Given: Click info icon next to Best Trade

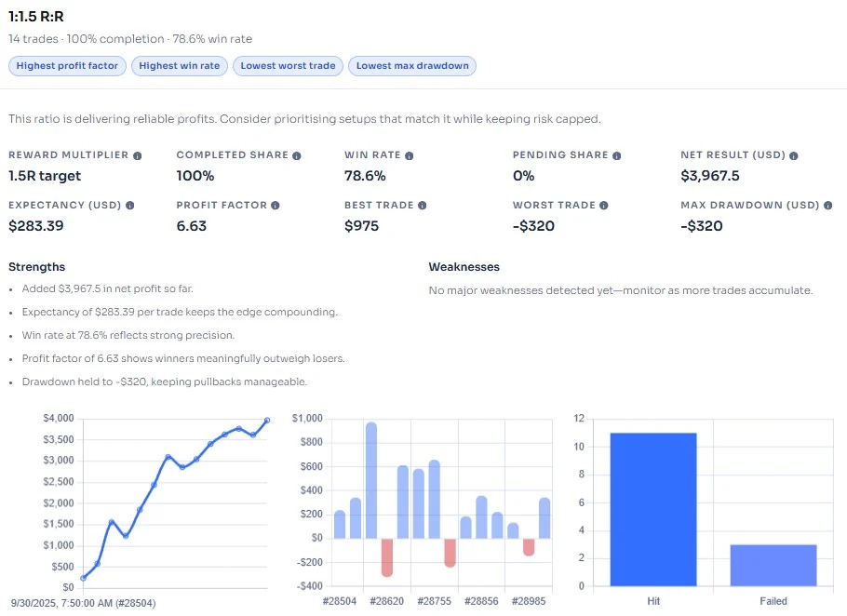Looking at the screenshot, I should click(x=423, y=205).
